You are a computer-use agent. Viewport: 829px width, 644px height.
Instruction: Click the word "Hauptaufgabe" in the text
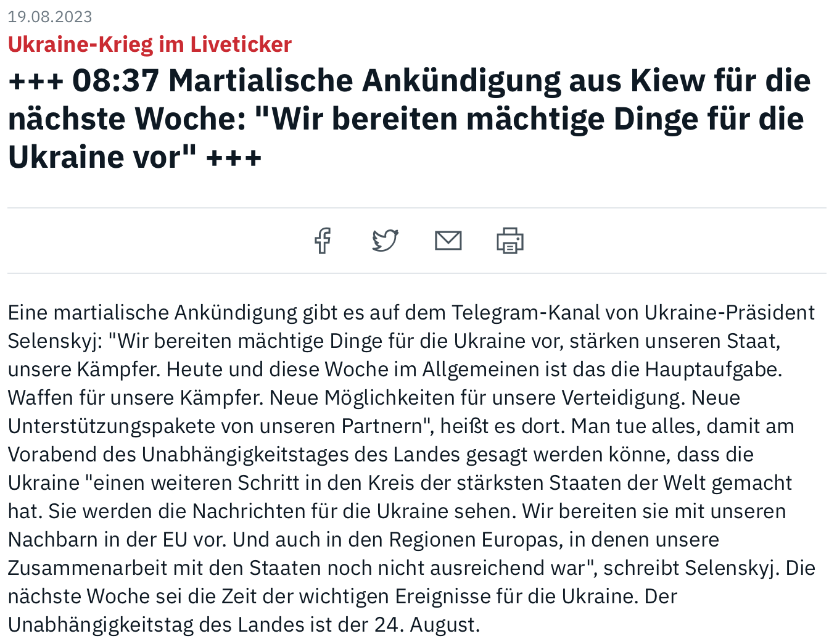[x=712, y=369]
